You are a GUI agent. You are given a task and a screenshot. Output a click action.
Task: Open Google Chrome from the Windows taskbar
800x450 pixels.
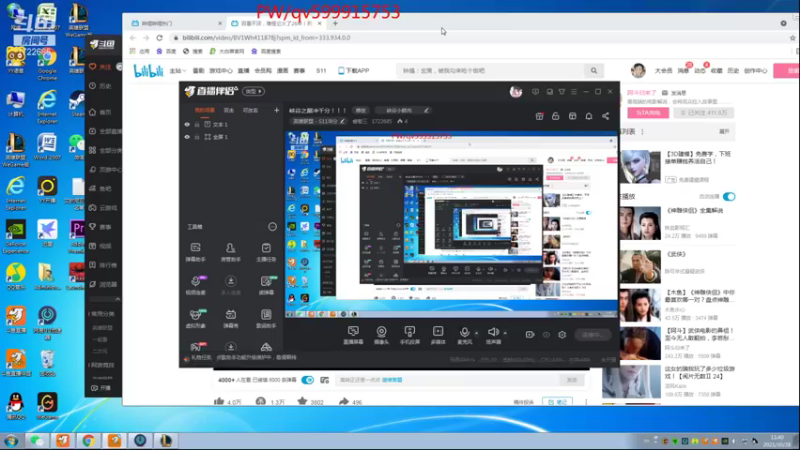[88, 440]
